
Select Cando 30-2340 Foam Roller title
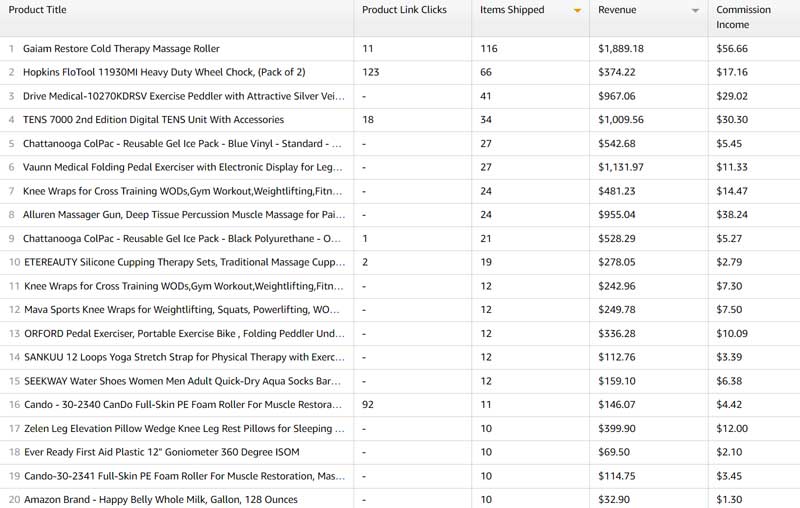[183, 404]
